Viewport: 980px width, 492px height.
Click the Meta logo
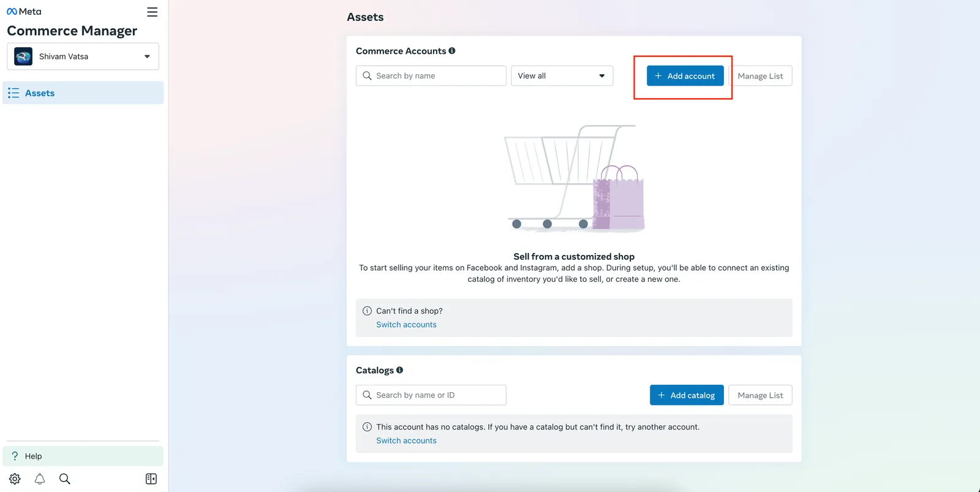coord(24,12)
